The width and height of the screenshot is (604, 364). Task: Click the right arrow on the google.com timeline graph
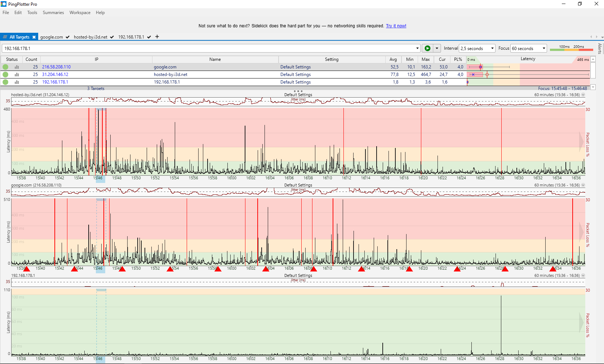pyautogui.click(x=581, y=232)
